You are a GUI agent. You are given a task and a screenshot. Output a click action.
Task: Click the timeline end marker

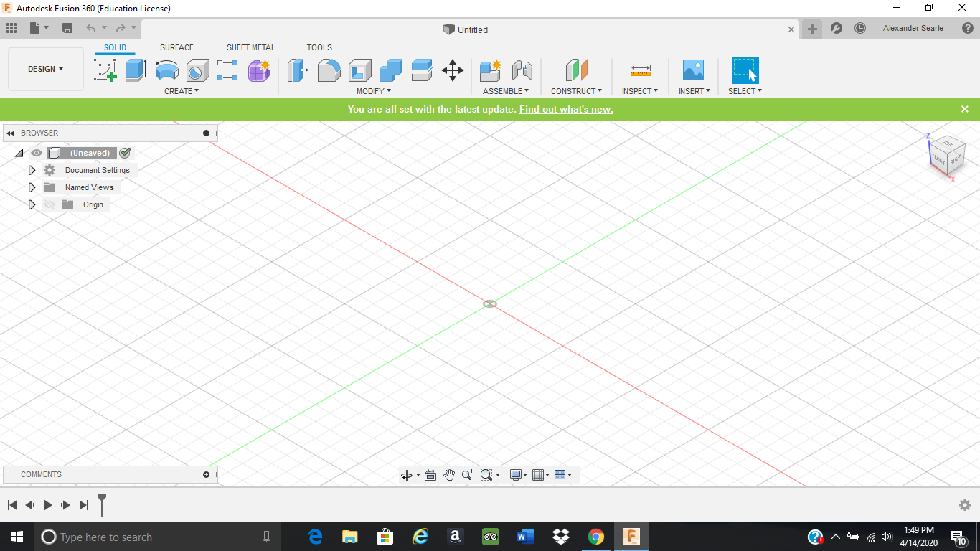tap(102, 504)
